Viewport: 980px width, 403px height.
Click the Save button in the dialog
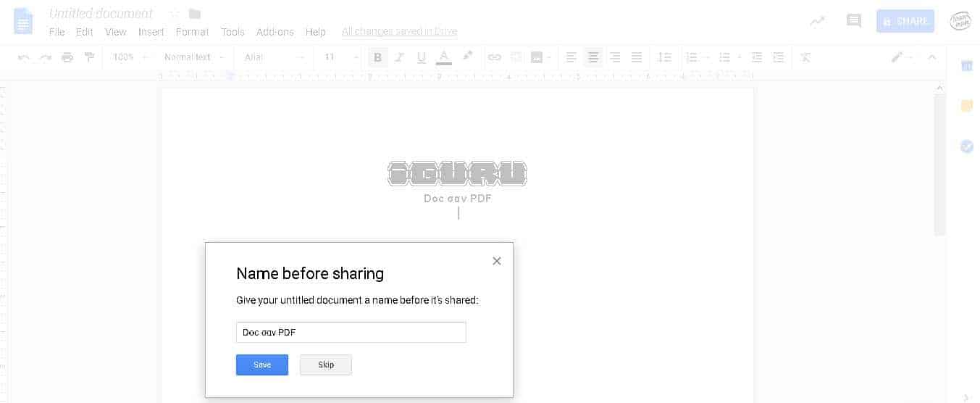pyautogui.click(x=262, y=365)
